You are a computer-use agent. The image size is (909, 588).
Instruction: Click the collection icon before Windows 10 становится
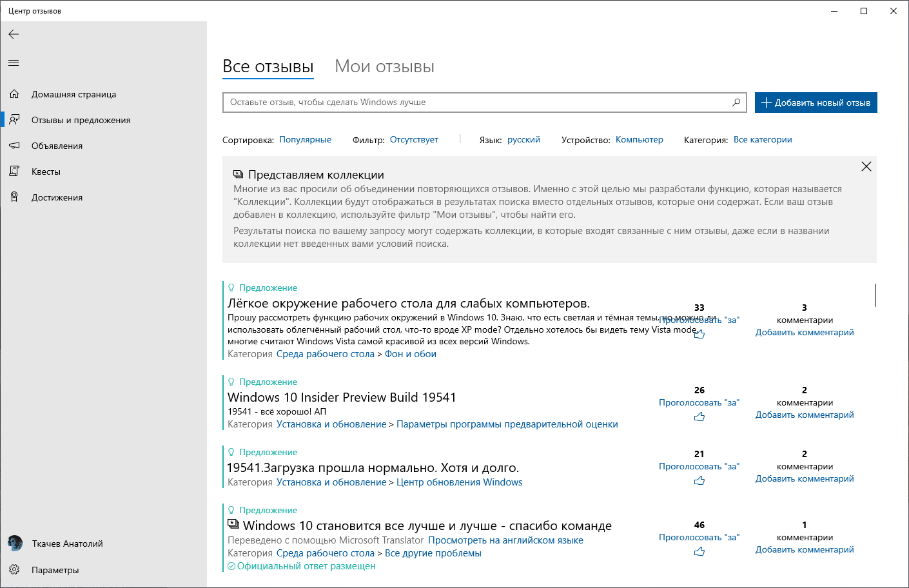coord(233,525)
